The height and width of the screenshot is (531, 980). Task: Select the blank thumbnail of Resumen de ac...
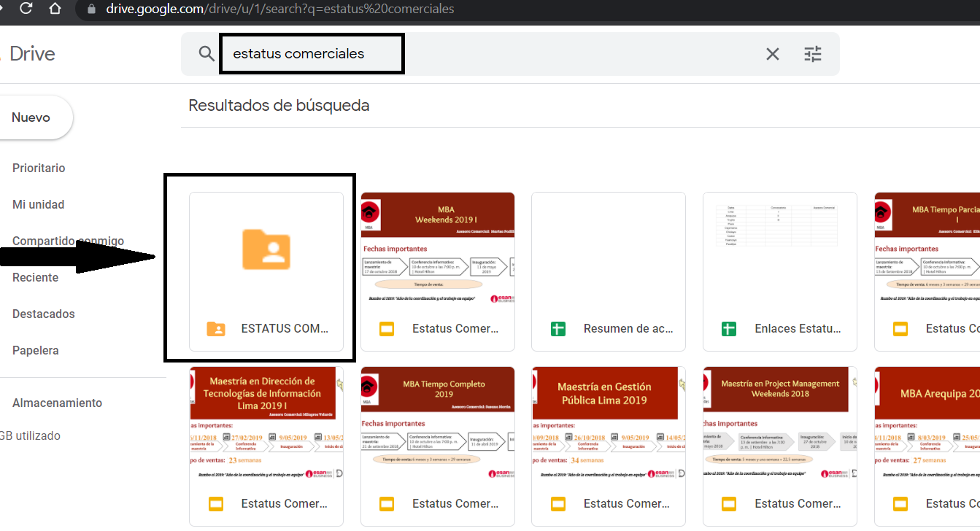coord(609,249)
